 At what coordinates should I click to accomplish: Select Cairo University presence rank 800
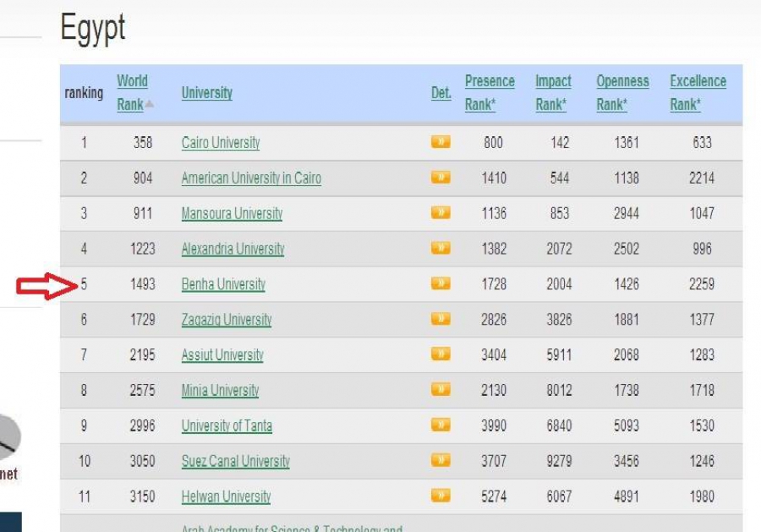494,143
